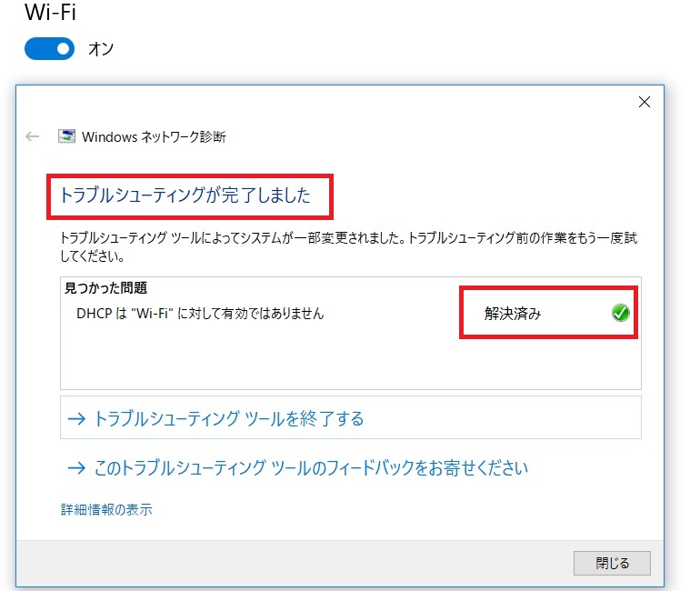Image resolution: width=700 pixels, height=591 pixels.
Task: Click the green resolved checkmark icon
Action: tap(621, 313)
